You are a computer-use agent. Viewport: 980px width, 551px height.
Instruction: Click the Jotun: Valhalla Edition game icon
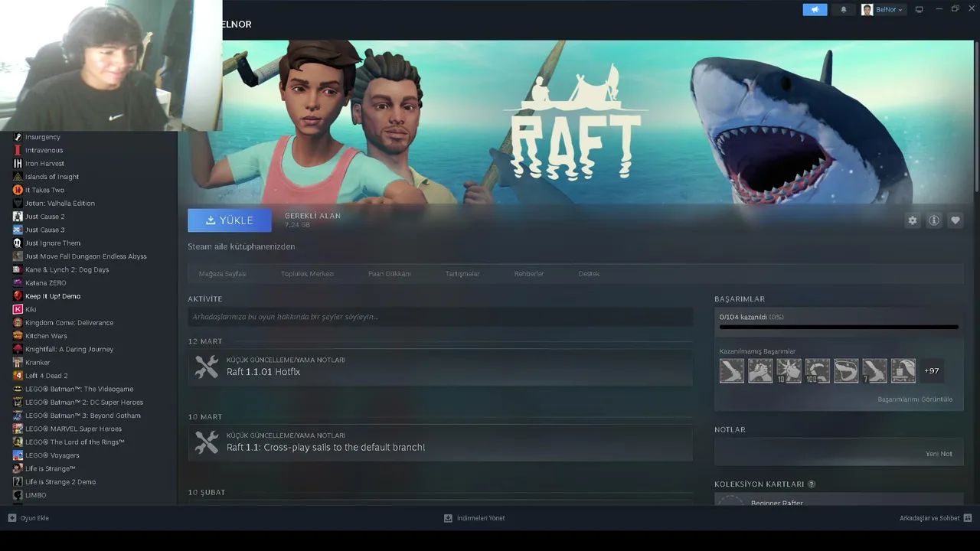pos(18,204)
